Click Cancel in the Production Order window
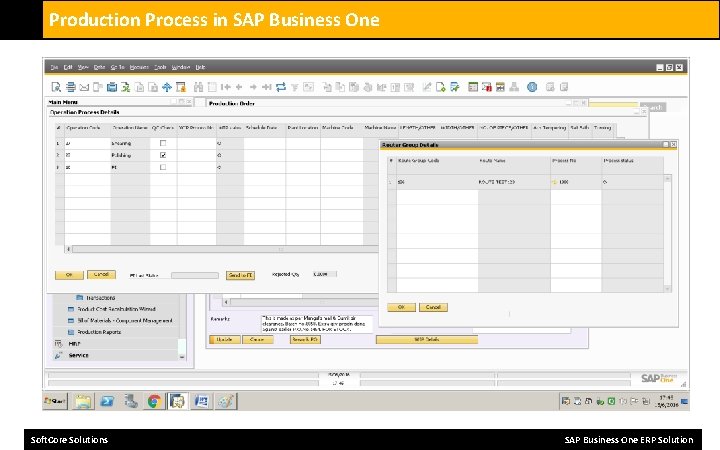Image resolution: width=720 pixels, height=450 pixels. [x=257, y=339]
